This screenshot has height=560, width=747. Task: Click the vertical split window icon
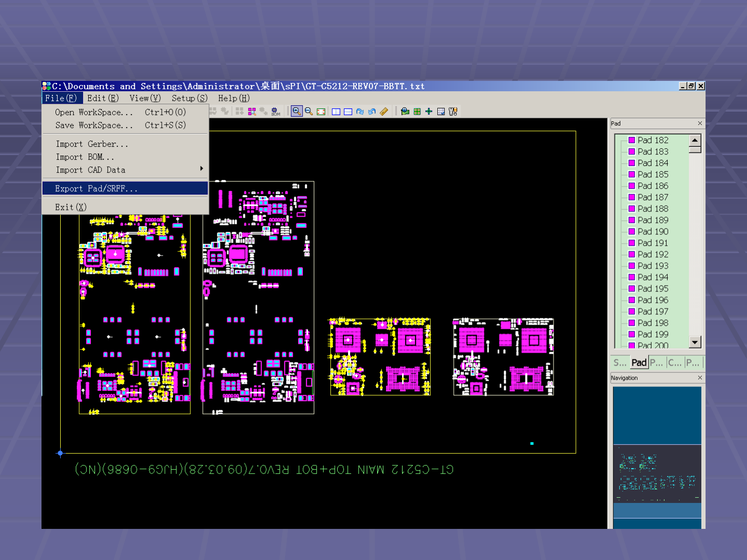[x=336, y=111]
